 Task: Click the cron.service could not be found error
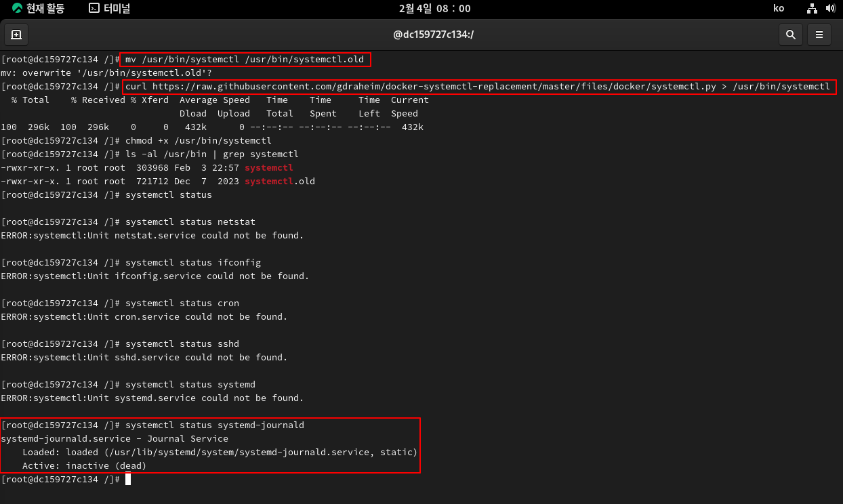click(144, 317)
